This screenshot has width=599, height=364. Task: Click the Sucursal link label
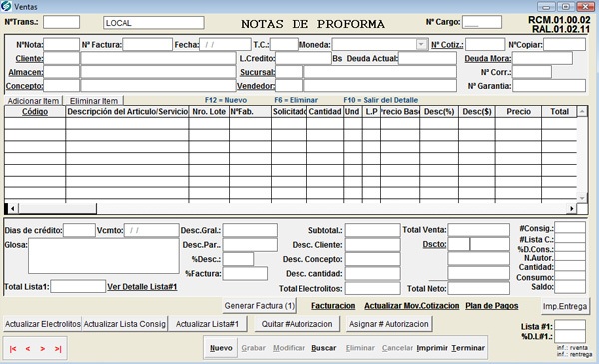click(257, 72)
